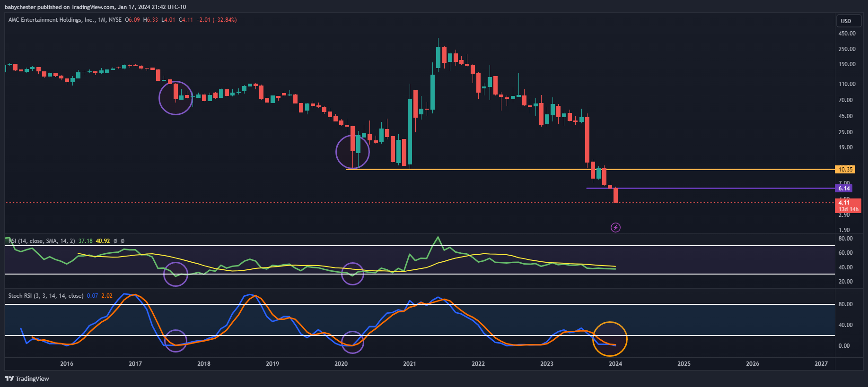
Task: Select the orange 10.35 price label
Action: [x=845, y=169]
